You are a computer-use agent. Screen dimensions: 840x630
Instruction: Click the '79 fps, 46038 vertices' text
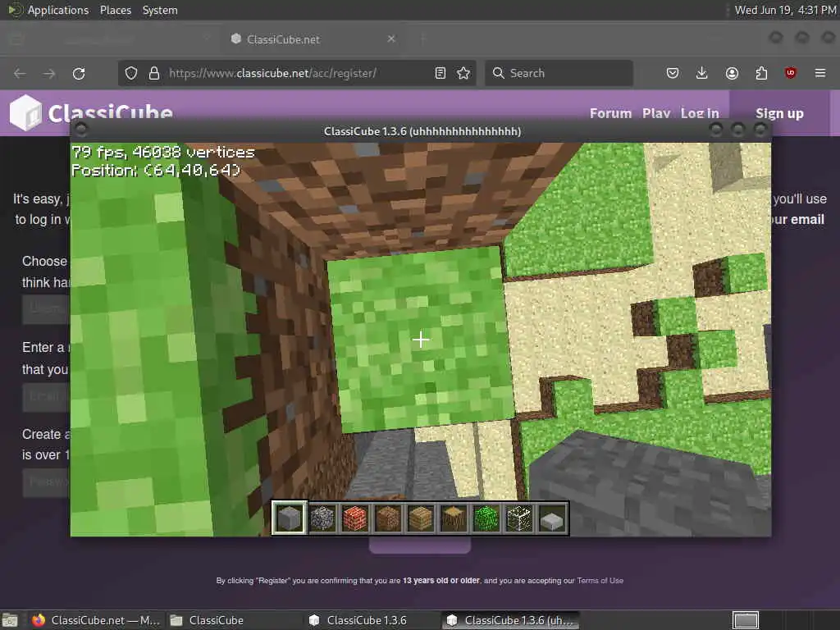(x=163, y=152)
